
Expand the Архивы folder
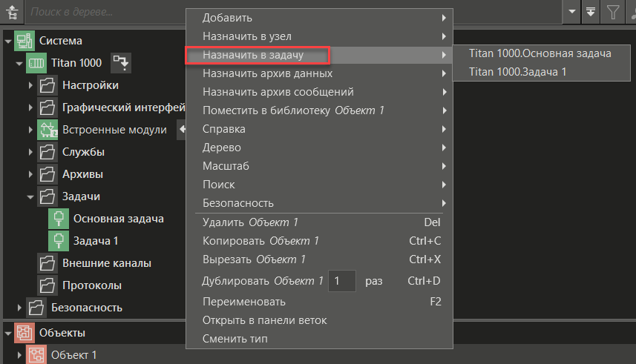[x=30, y=174]
